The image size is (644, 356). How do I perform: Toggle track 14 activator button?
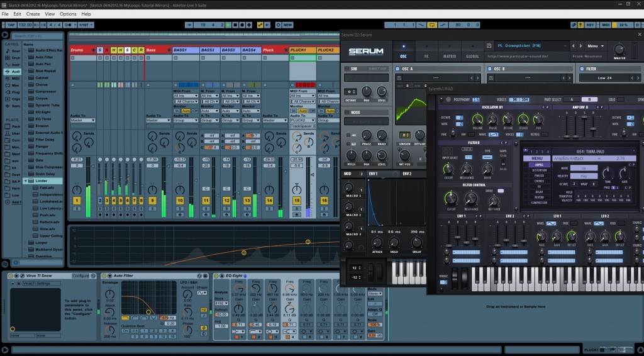tap(269, 201)
